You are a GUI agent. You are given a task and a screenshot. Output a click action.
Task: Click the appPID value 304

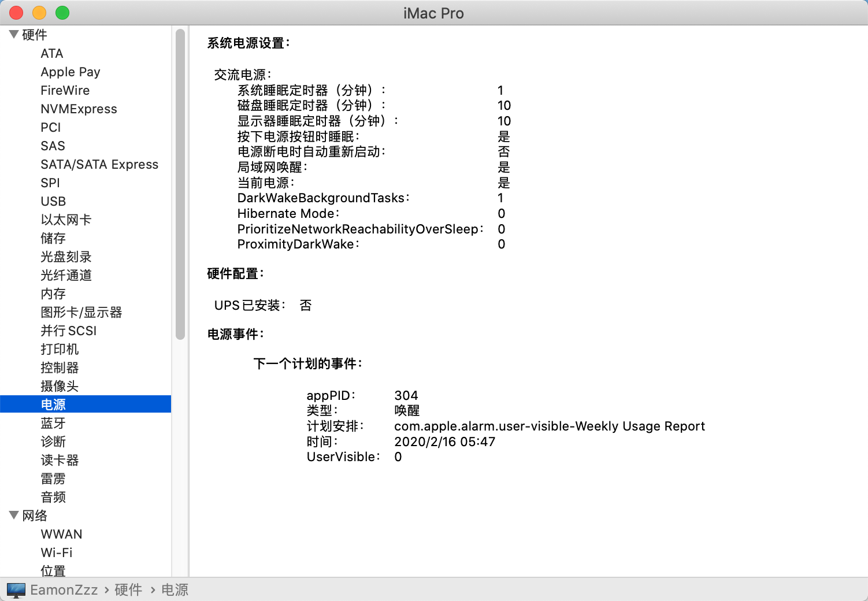[406, 395]
